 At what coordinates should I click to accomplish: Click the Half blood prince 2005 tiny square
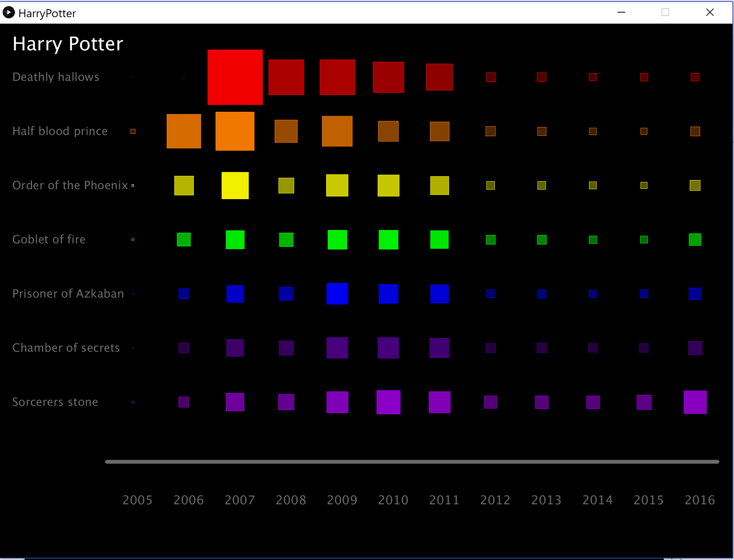[133, 131]
